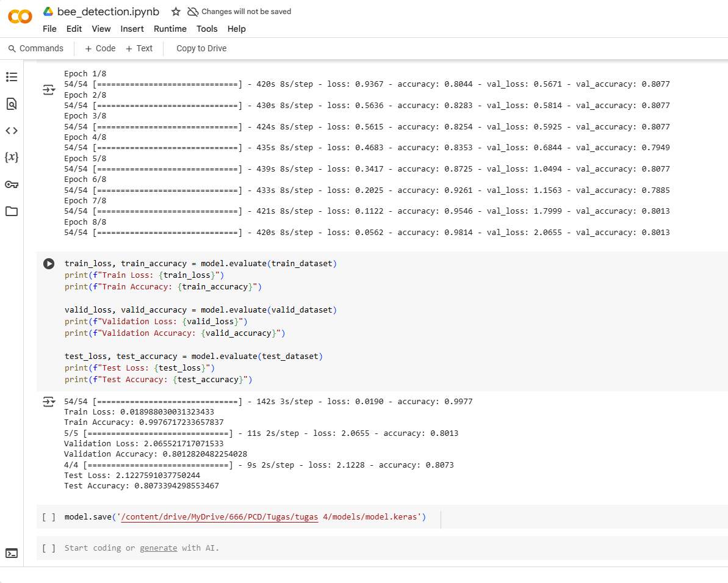Open the Files browser sidebar
Screen dimensions: 728x583
pos(12,211)
